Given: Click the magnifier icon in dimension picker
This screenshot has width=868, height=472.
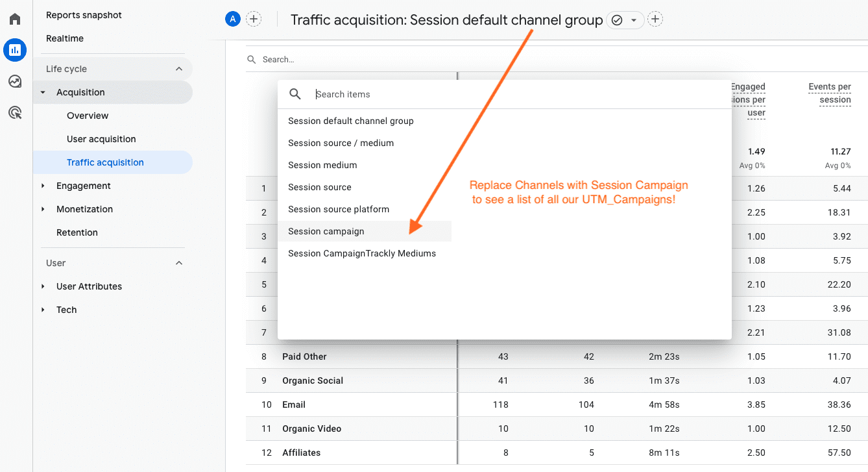Looking at the screenshot, I should [295, 94].
